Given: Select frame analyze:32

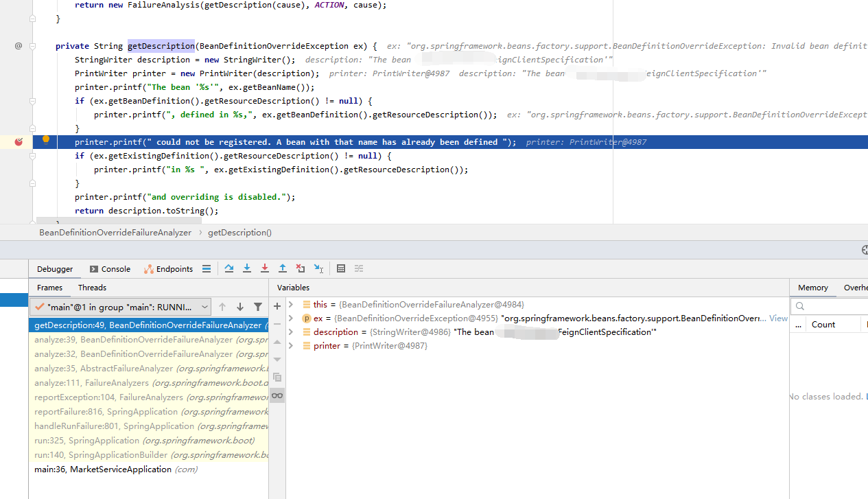Looking at the screenshot, I should pos(148,354).
